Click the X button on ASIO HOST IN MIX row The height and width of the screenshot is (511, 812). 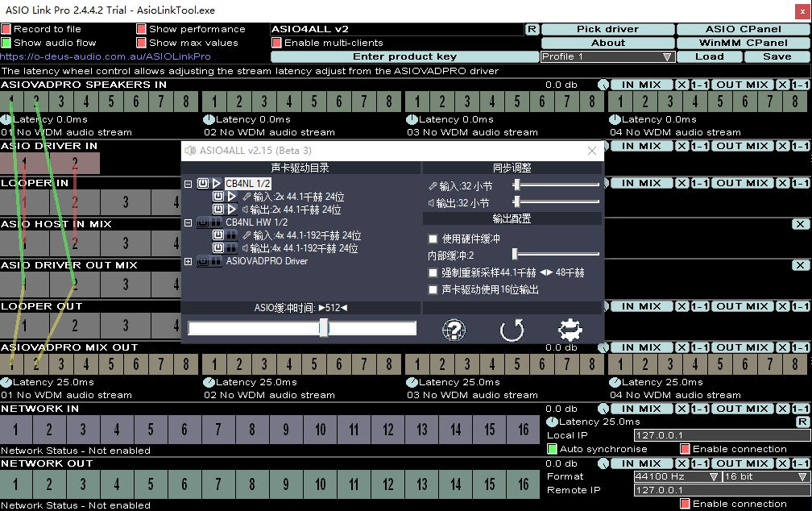(x=801, y=224)
